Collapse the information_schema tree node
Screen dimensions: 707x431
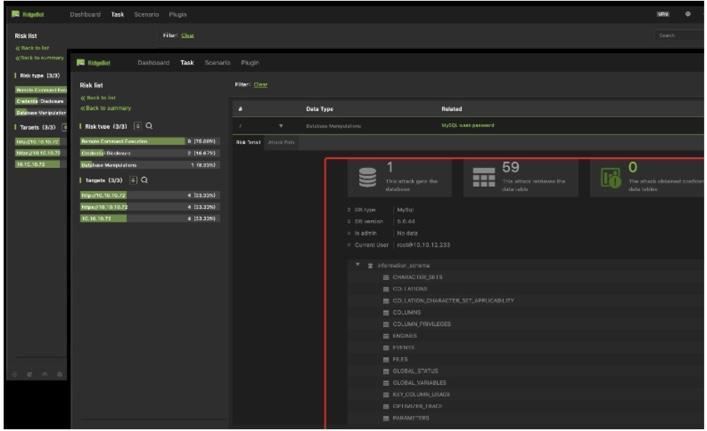coord(358,265)
